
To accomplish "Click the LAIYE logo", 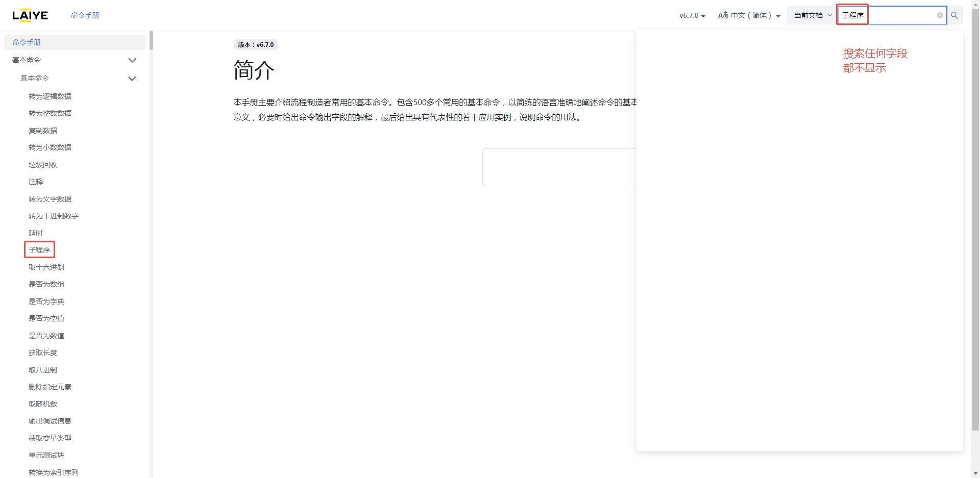I will (x=30, y=15).
